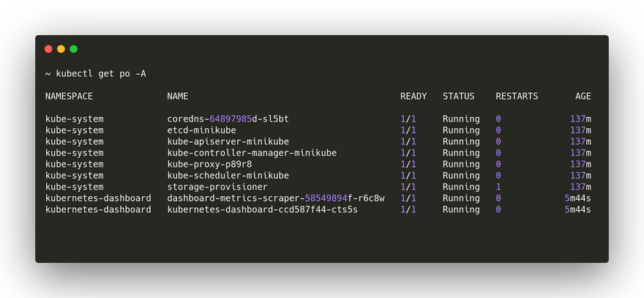Select the RESTARTS column header
644x298 pixels.
point(517,97)
